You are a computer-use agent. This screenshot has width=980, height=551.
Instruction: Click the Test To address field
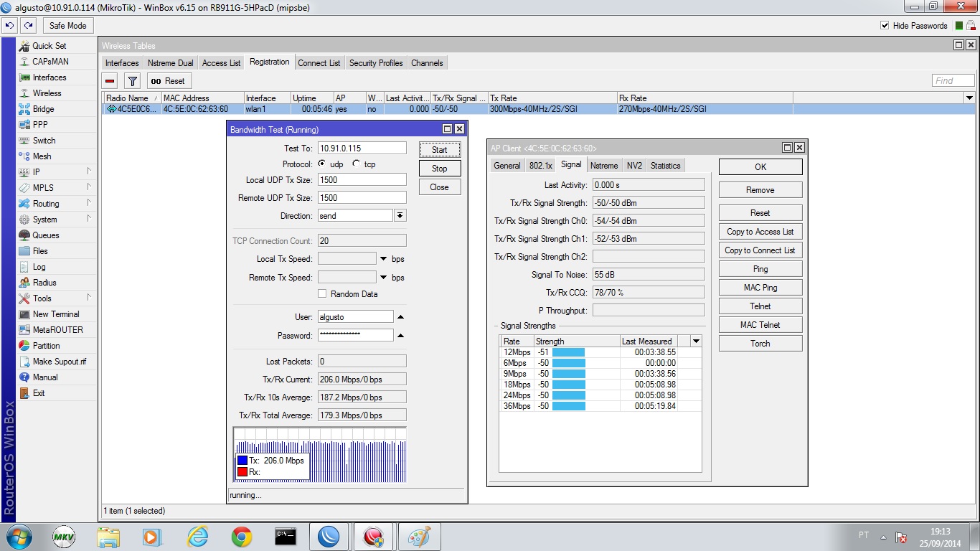[362, 148]
